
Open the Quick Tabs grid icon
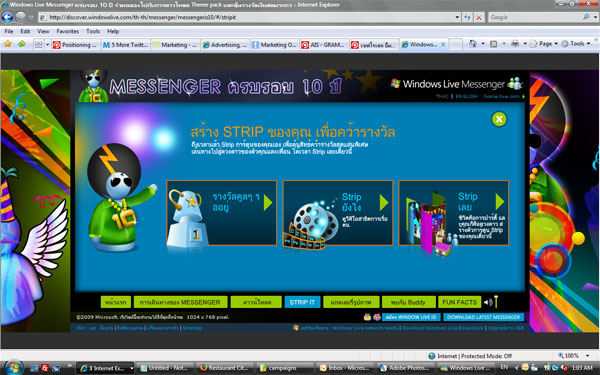click(39, 45)
